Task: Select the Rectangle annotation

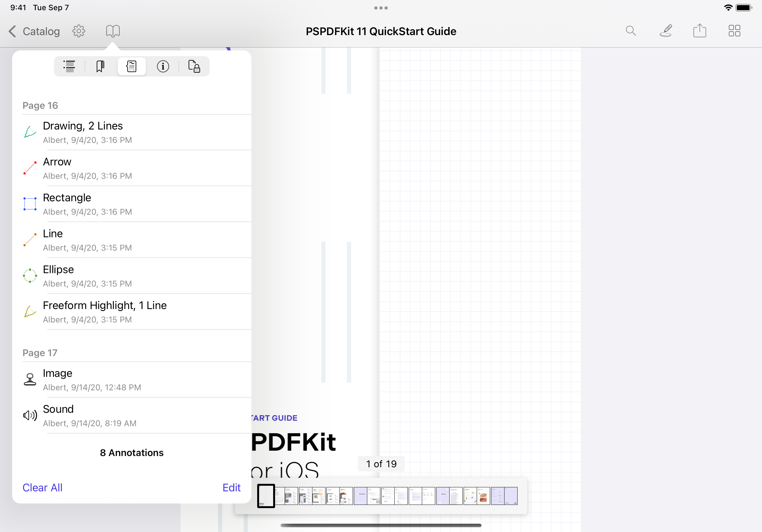Action: (133, 203)
